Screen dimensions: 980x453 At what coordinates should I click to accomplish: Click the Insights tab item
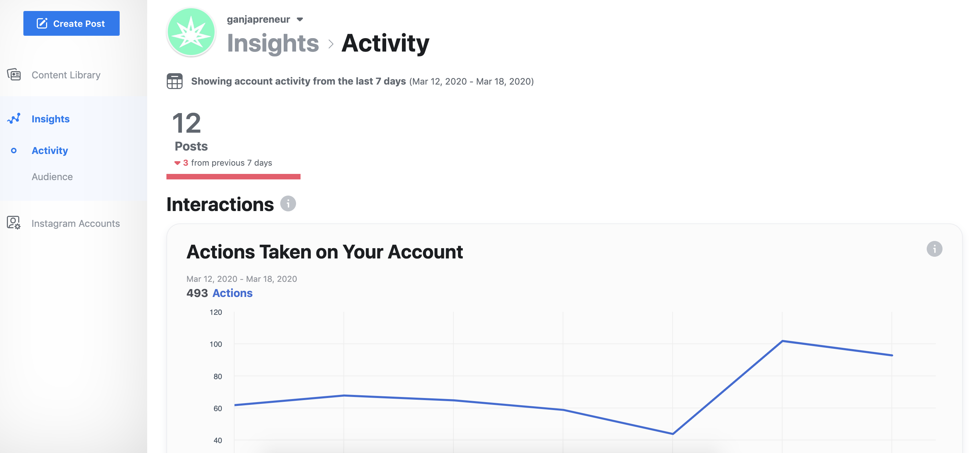50,118
